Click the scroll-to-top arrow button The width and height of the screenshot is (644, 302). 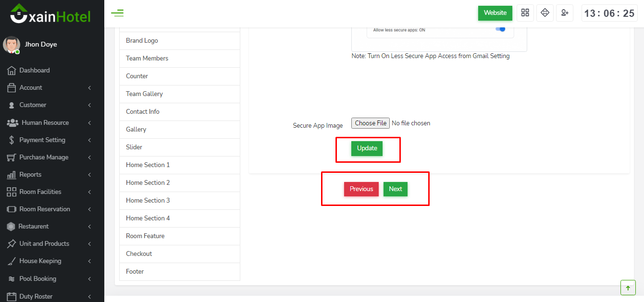(628, 288)
